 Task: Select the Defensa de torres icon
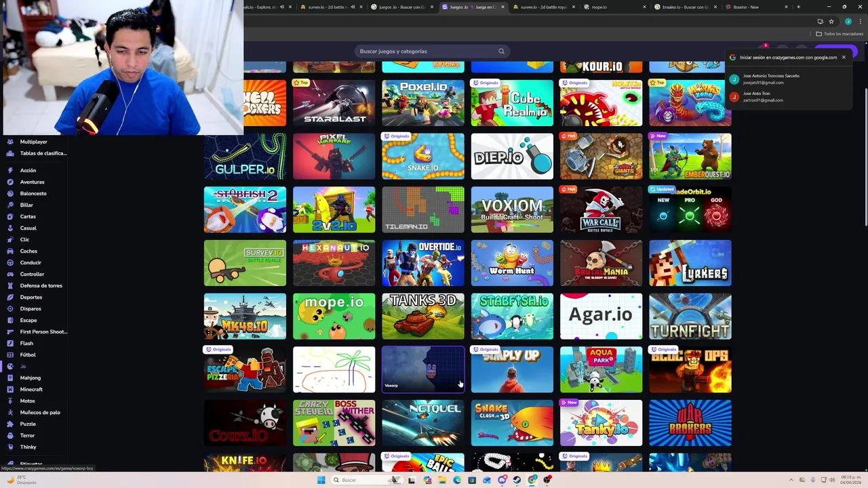coord(10,285)
